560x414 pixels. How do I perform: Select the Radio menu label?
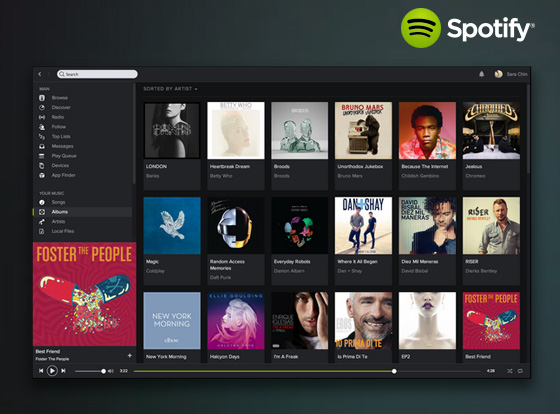tap(58, 117)
